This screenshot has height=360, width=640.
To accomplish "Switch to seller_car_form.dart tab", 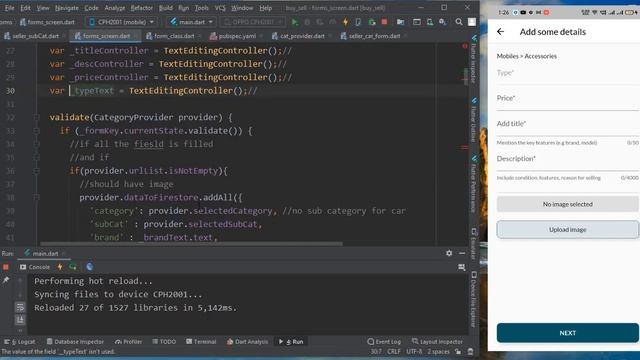I will [x=373, y=36].
